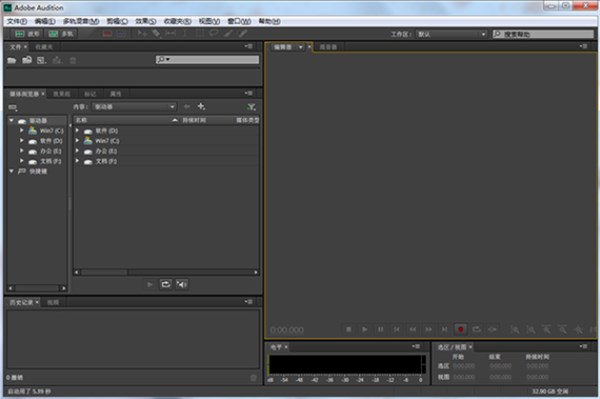Switch to the 视频 tab beside History
600x399 pixels.
point(53,302)
